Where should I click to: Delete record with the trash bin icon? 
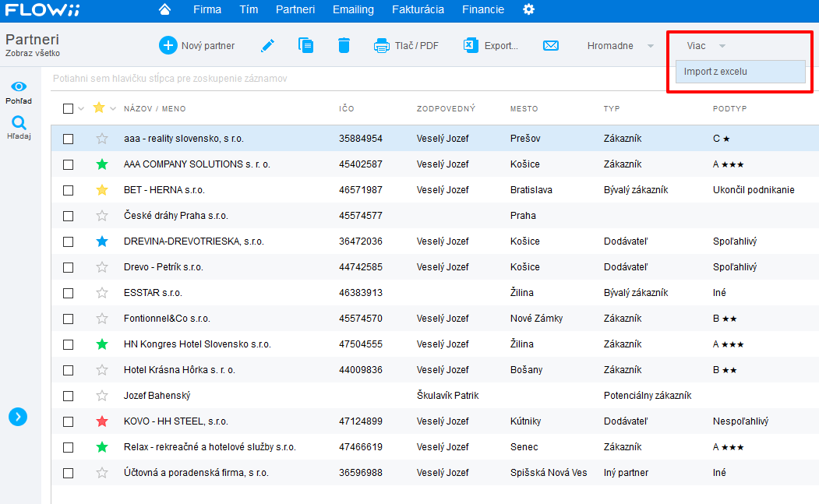[x=344, y=45]
